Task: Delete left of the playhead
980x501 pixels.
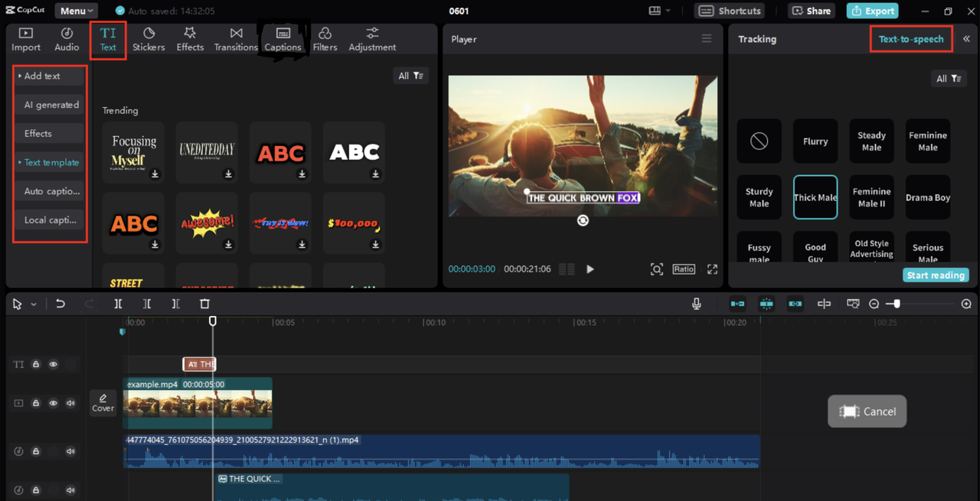Action: (x=147, y=304)
